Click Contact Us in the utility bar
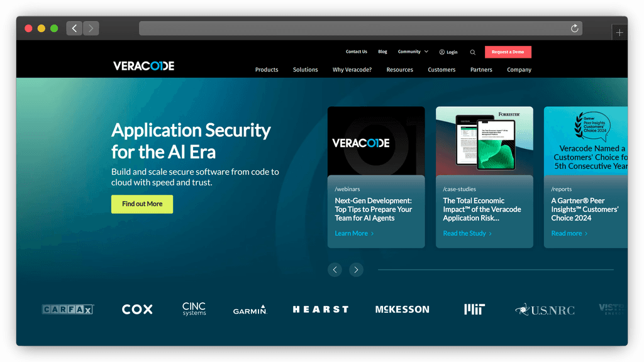The height and width of the screenshot is (362, 644). pyautogui.click(x=356, y=52)
